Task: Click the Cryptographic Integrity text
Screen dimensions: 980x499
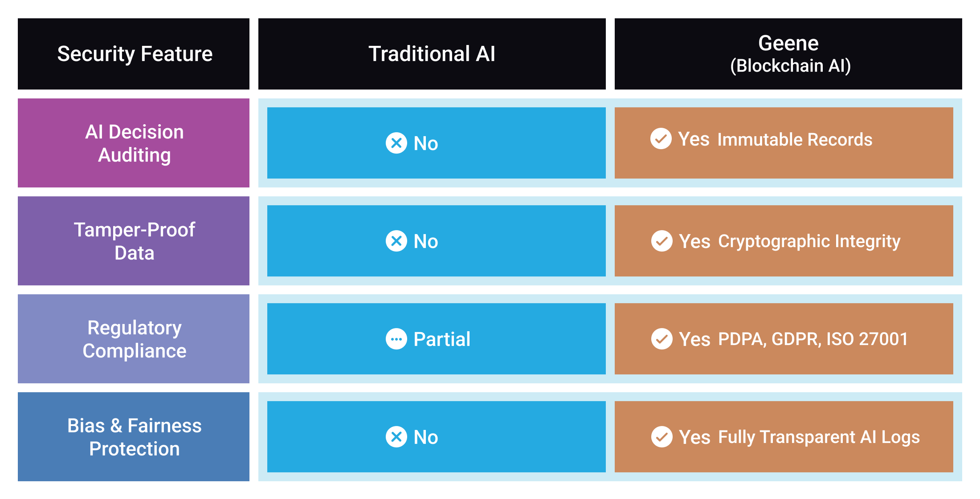Action: (x=809, y=241)
